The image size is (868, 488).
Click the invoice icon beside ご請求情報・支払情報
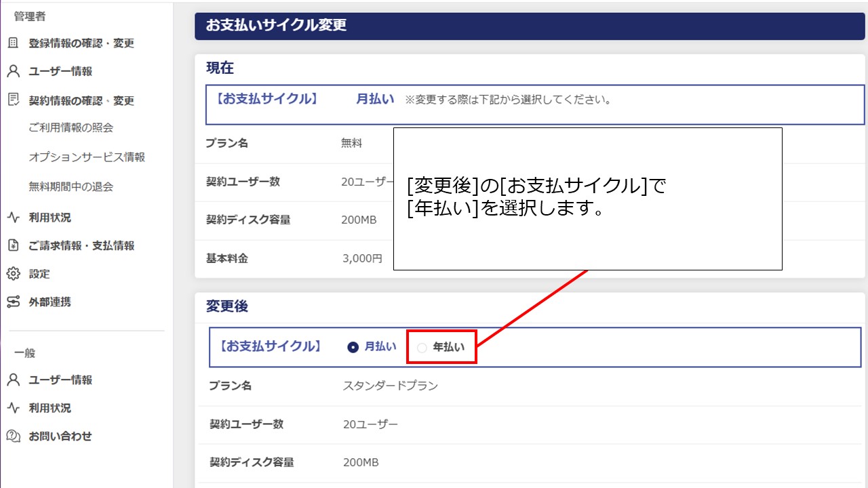click(x=13, y=245)
